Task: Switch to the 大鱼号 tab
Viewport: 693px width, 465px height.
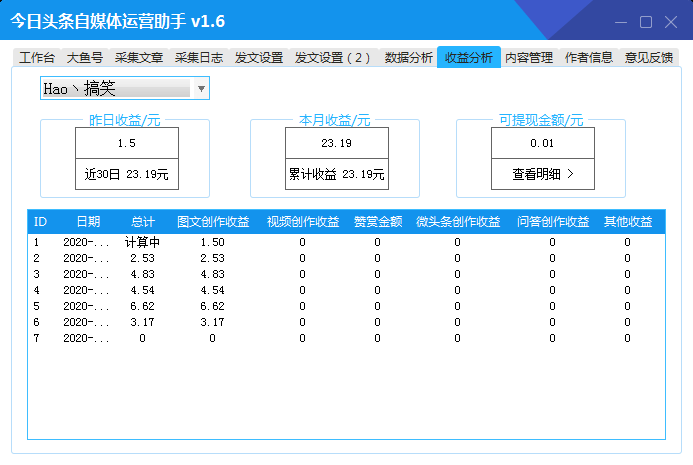Action: point(85,58)
